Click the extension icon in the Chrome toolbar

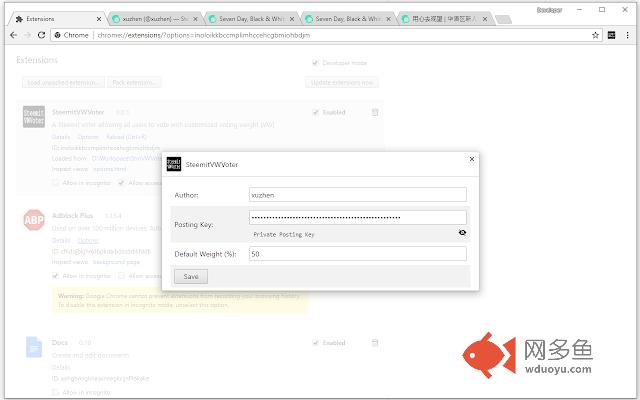pos(611,35)
